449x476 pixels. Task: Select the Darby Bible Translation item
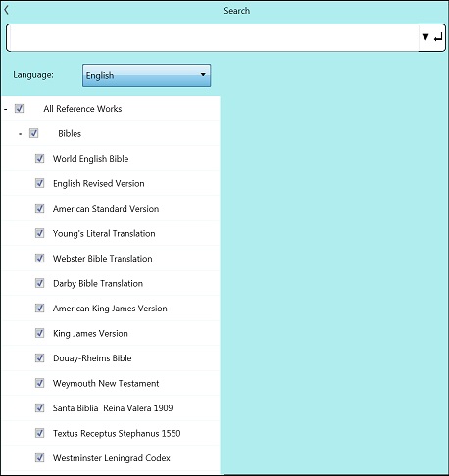[98, 283]
